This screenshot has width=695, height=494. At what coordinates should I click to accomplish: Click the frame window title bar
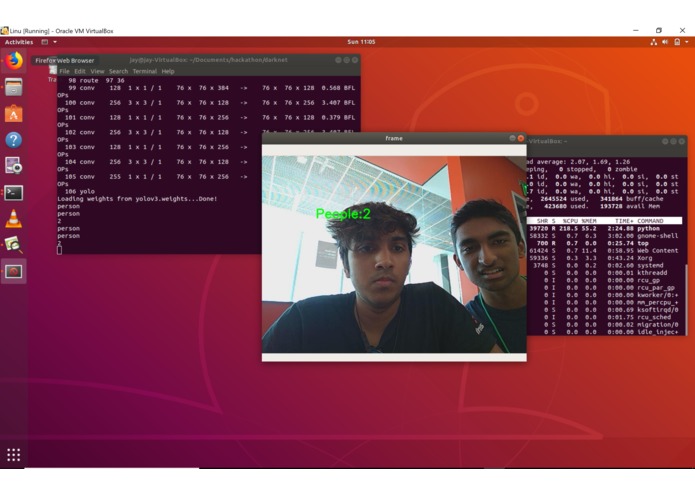[394, 138]
